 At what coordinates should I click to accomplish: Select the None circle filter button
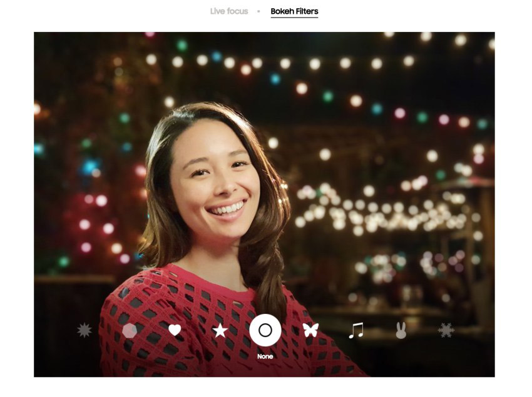pyautogui.click(x=265, y=330)
